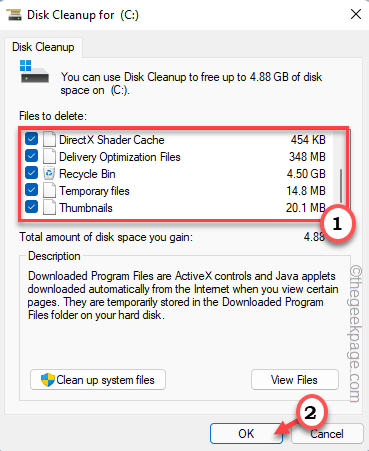369x451 pixels.
Task: Toggle the Recycle Bin checkbox
Action: click(x=31, y=173)
